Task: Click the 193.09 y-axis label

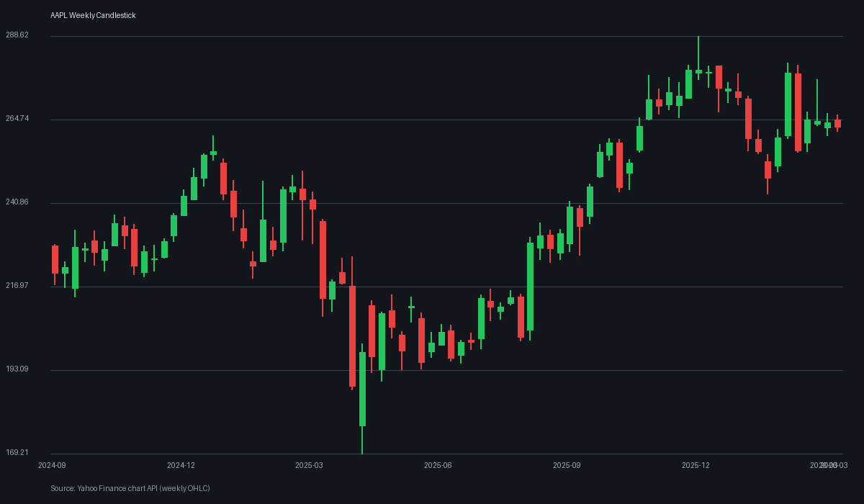Action: [x=19, y=369]
